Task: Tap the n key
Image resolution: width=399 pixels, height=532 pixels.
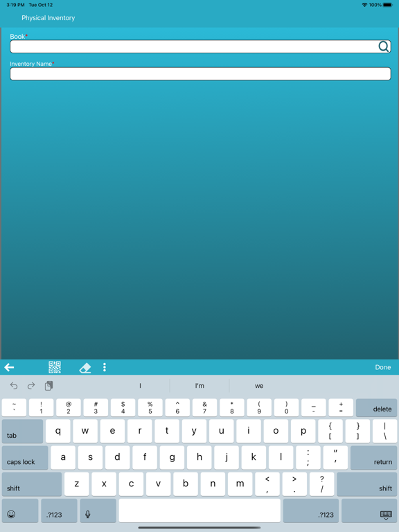Action: [x=213, y=484]
